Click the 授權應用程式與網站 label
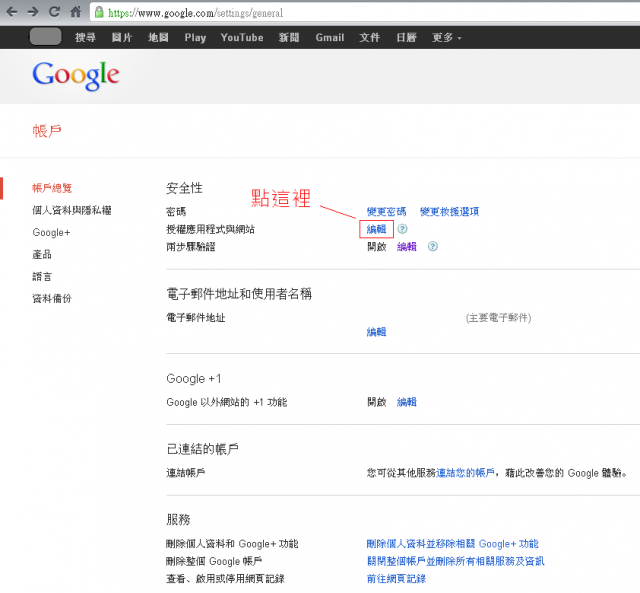 210,229
